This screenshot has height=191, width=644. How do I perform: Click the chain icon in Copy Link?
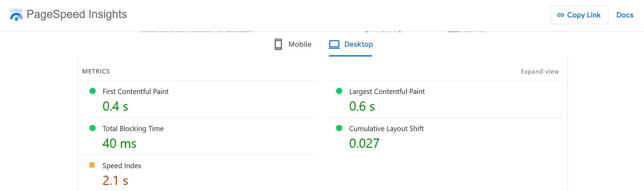pos(560,15)
